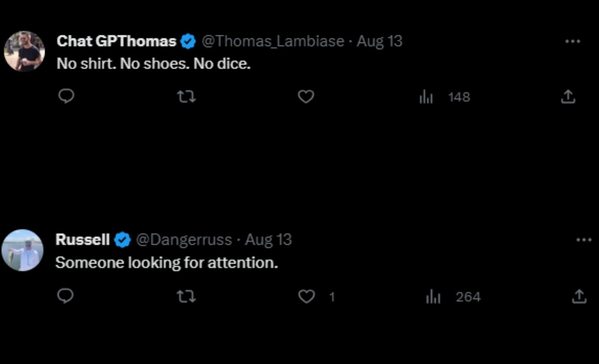Open Russell's profile picture
Viewport: 599px width, 364px height.
pos(22,250)
